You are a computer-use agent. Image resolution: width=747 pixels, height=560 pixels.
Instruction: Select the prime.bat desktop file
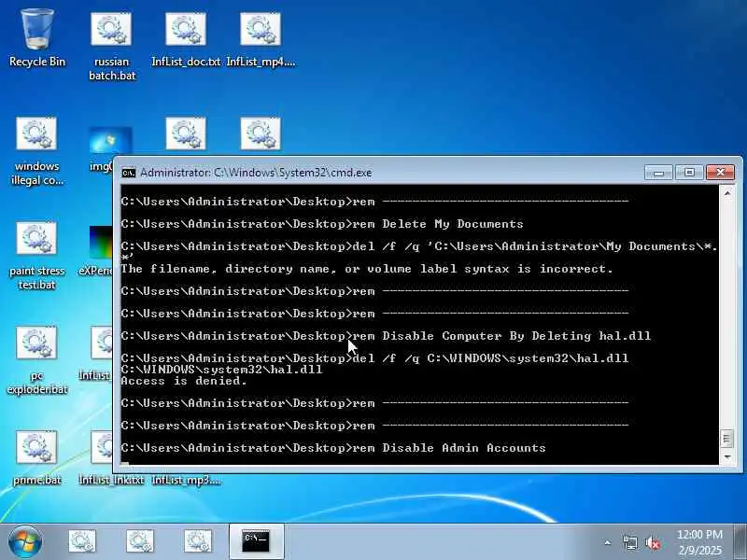pos(36,458)
